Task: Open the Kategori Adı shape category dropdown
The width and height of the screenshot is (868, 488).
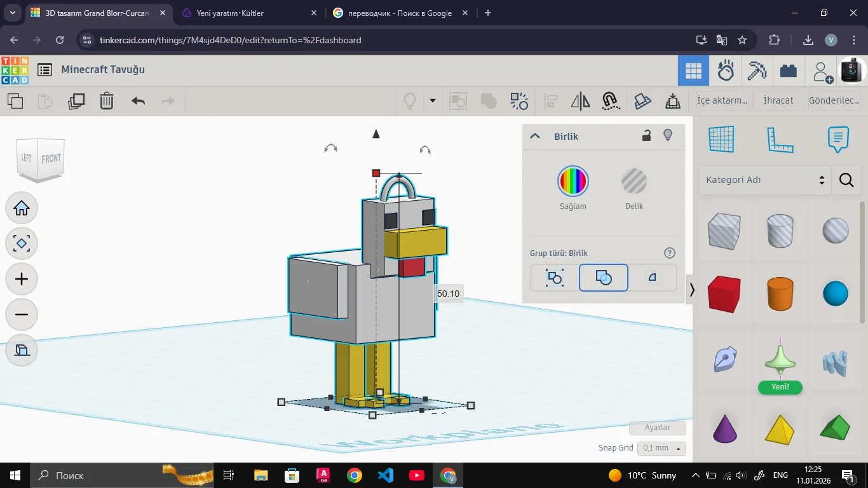Action: pyautogui.click(x=764, y=180)
